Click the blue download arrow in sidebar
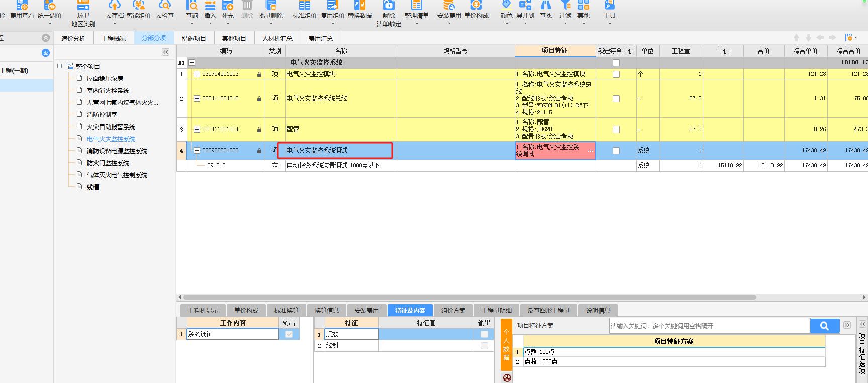868x383 pixels. click(46, 53)
